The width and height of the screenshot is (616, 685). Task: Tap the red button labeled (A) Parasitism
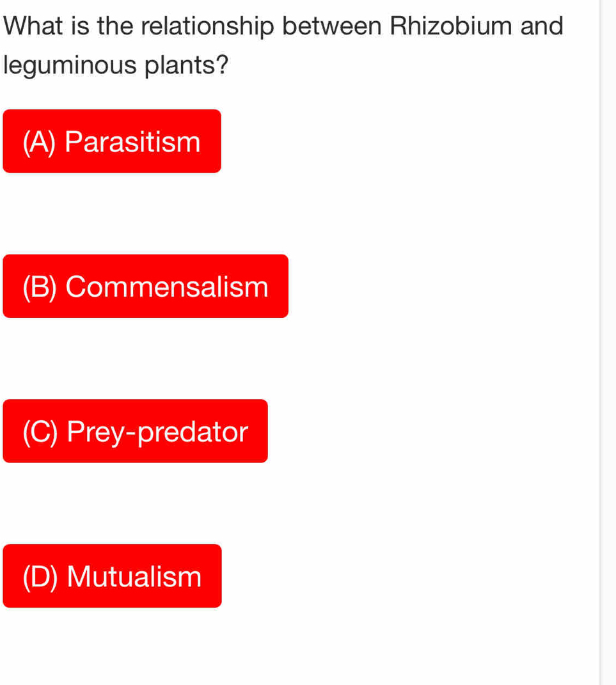coord(112,141)
